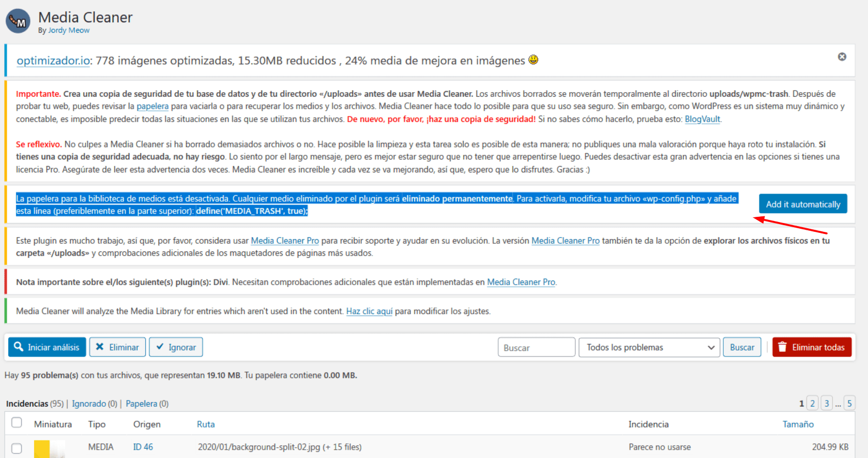868x458 pixels.
Task: Click 'Haz clic aquí' to modify settings
Action: coord(369,311)
